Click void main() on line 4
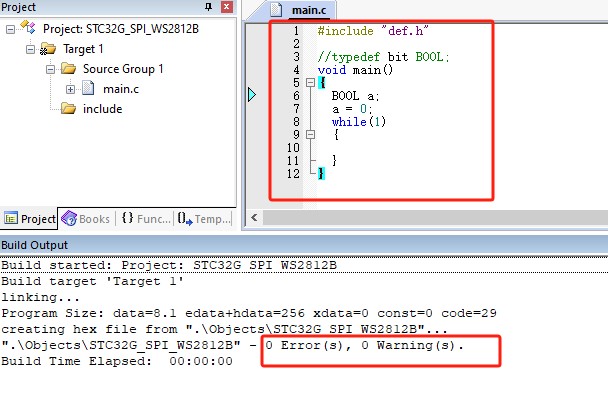The height and width of the screenshot is (396, 608). click(x=355, y=70)
